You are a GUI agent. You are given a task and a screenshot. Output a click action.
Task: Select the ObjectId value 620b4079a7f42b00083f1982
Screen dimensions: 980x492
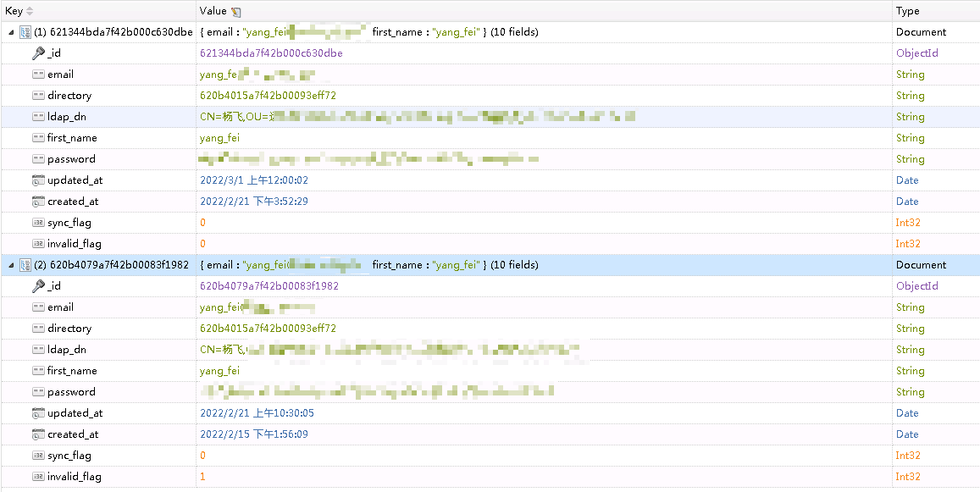point(271,285)
